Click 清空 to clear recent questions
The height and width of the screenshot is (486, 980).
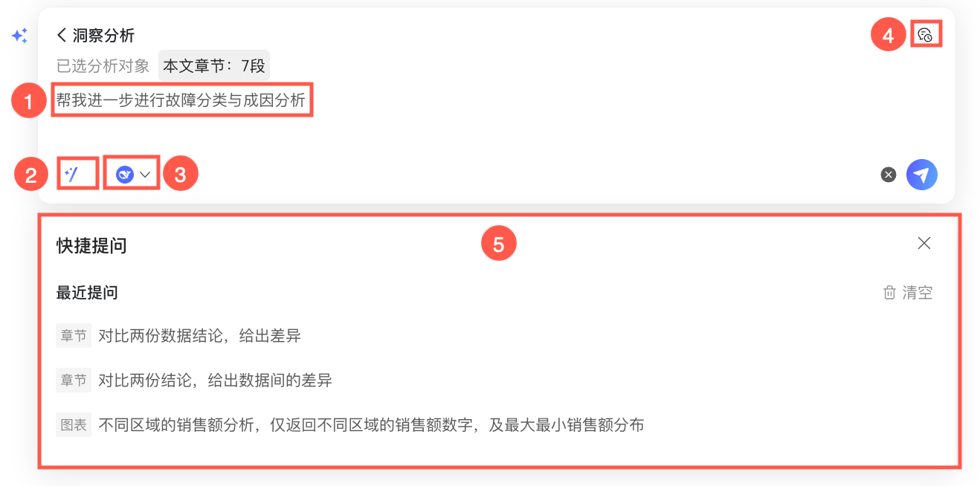(918, 293)
